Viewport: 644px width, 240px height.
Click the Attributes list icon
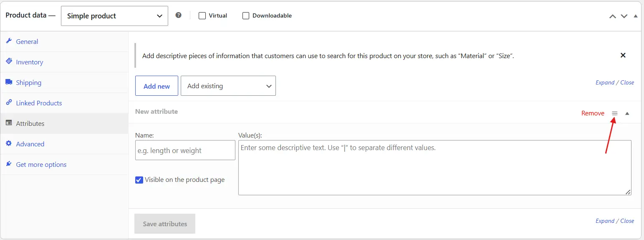click(9, 123)
